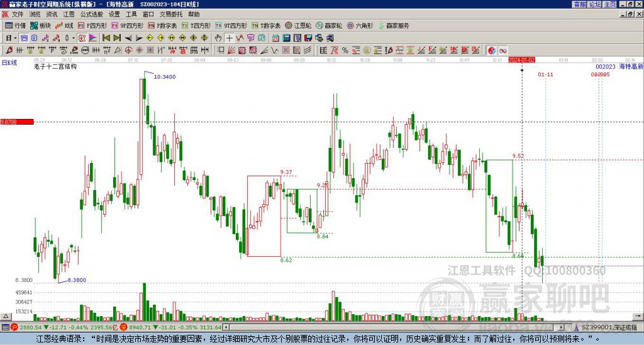Select the percent (%) line tool
Viewport: 644px width, 345px height.
(x=345, y=50)
